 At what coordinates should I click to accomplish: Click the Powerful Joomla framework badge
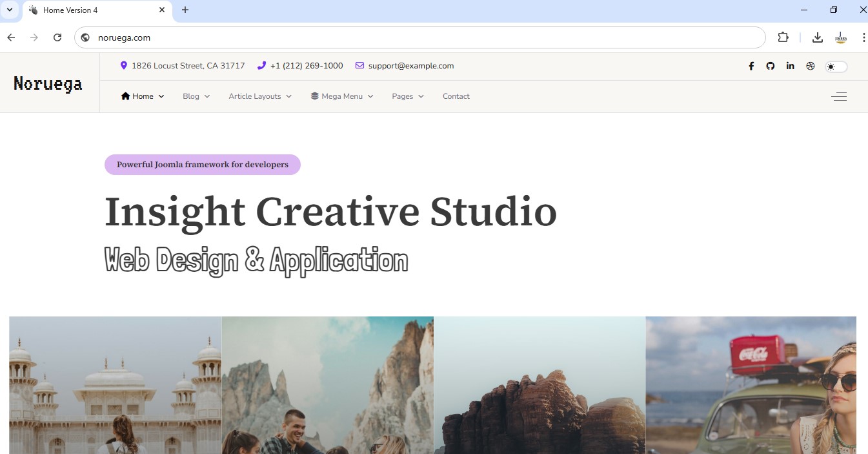coord(202,164)
